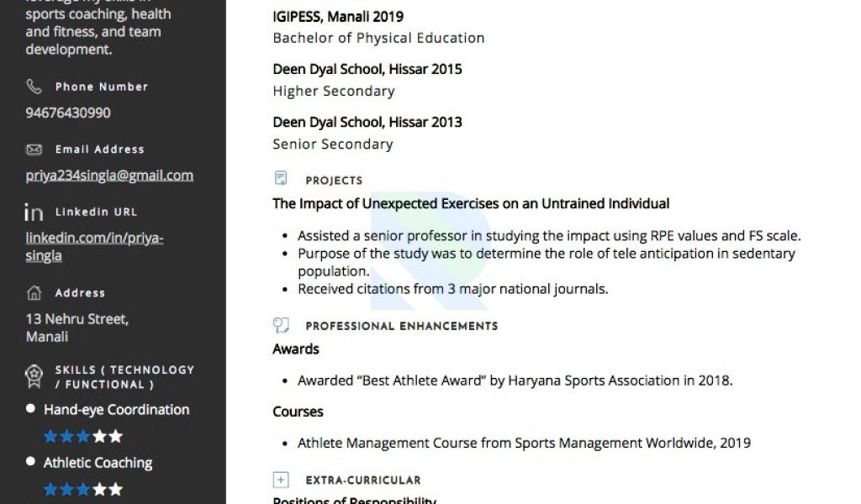Click the LinkedIn logo icon
The image size is (861, 504).
(x=34, y=213)
